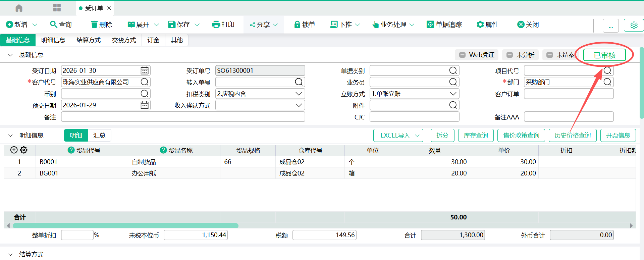Click the add row plus icon in grid
Viewport: 644px width, 260px height.
(14, 150)
